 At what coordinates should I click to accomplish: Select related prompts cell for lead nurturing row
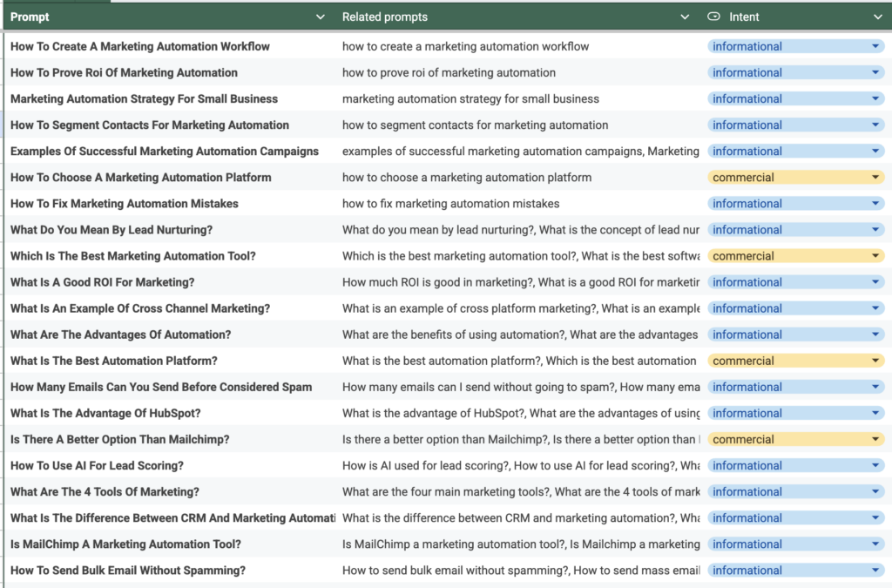click(520, 230)
